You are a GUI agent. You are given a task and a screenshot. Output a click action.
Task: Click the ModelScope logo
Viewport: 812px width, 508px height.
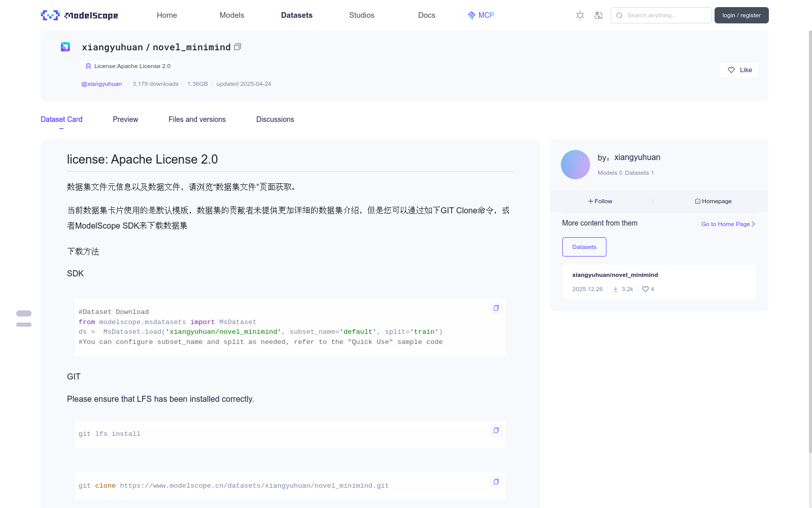click(x=79, y=15)
